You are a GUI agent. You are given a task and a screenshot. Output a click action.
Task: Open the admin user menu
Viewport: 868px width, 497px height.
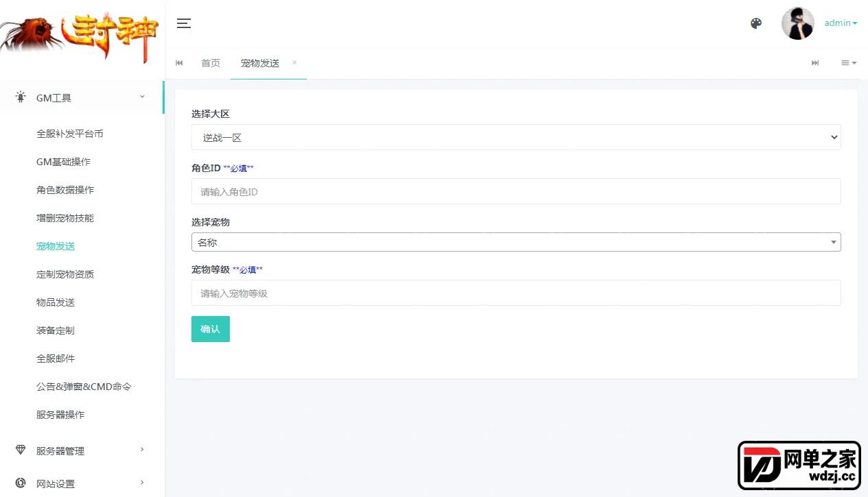(841, 23)
